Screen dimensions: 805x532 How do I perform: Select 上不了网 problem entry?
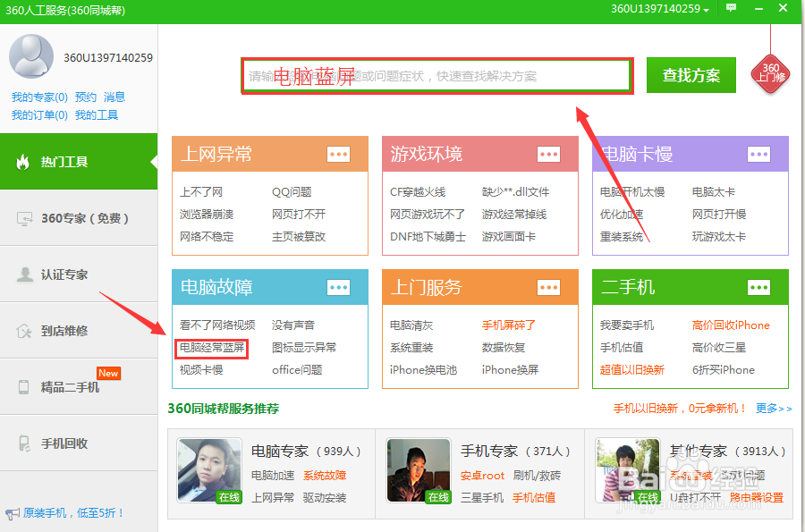[200, 192]
